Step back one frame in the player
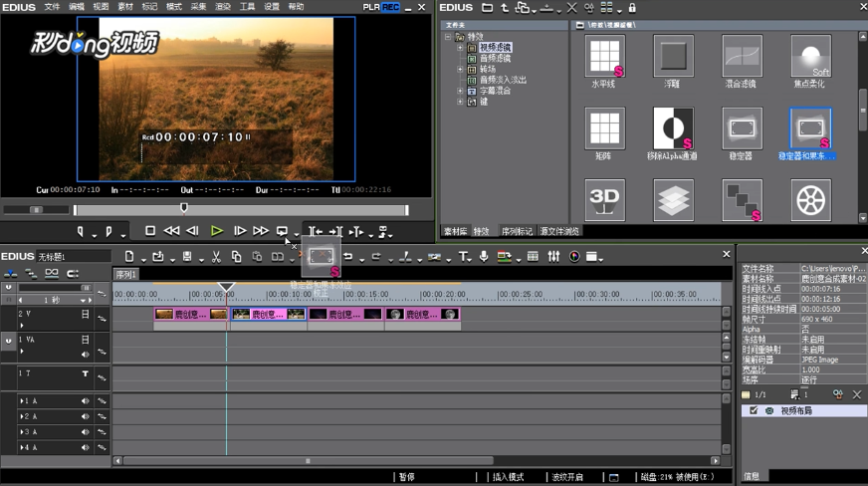Viewport: 868px width, 486px height. pyautogui.click(x=192, y=231)
